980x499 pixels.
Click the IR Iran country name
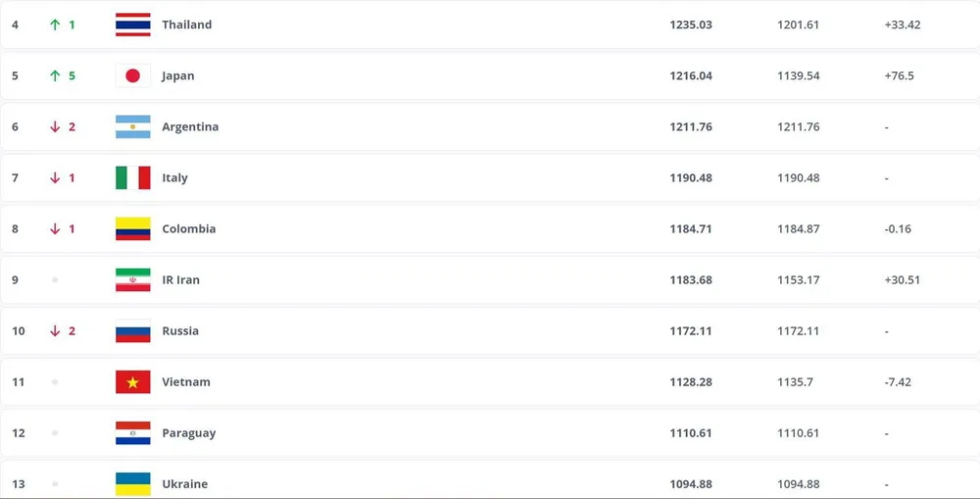[180, 279]
